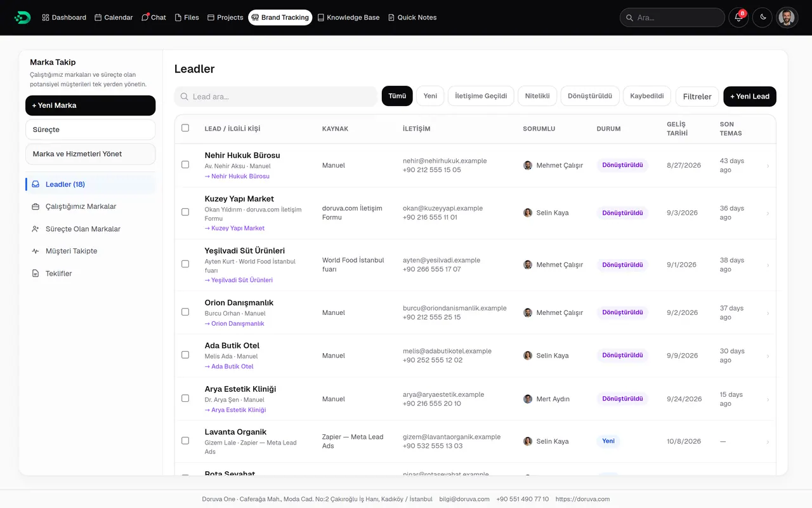The height and width of the screenshot is (508, 812).
Task: Toggle dark mode moon icon
Action: tap(763, 17)
